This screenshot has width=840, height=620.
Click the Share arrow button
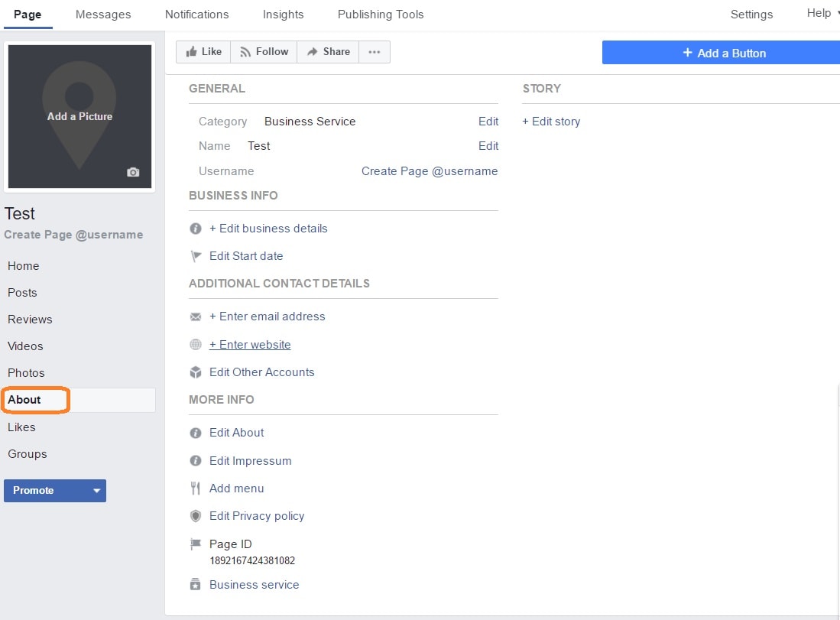[x=328, y=52]
